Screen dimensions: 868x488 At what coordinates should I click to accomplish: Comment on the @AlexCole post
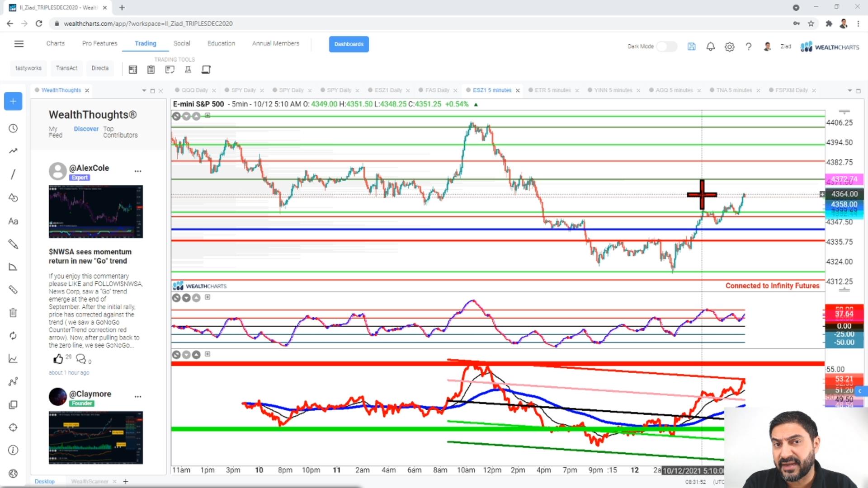pyautogui.click(x=81, y=359)
